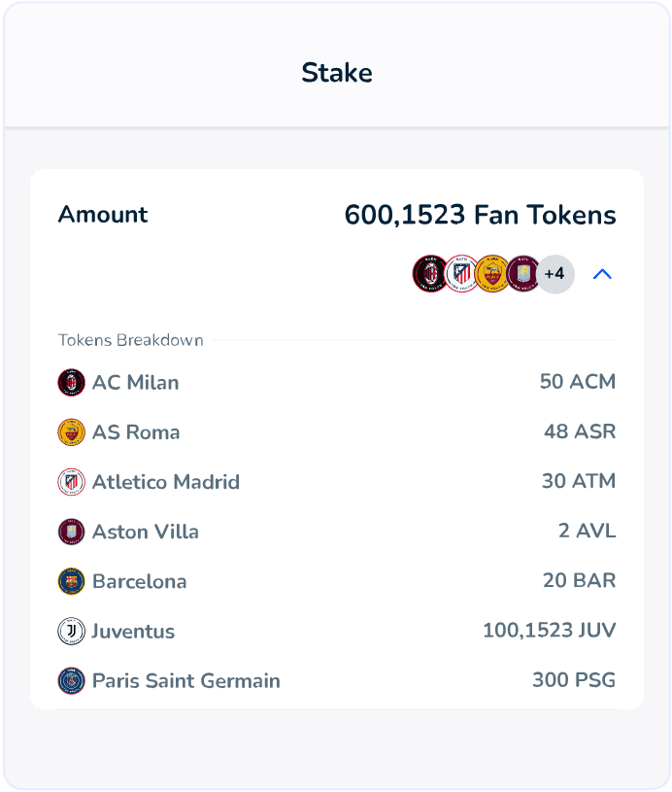Image resolution: width=672 pixels, height=792 pixels.
Task: Click the 600,1523 Fan Tokens total
Action: coord(480,215)
